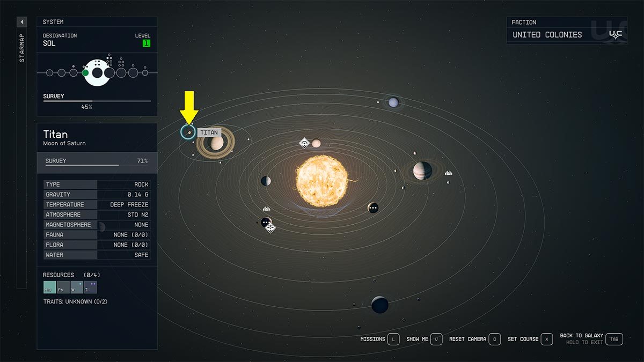The width and height of the screenshot is (644, 362).
Task: Click Back to Galaxy TAB button
Action: [614, 339]
